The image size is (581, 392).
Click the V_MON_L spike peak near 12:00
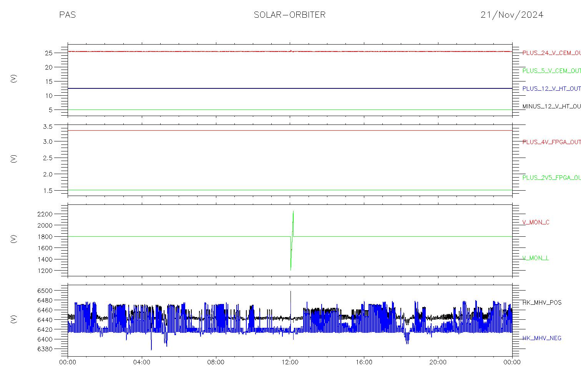tap(293, 211)
